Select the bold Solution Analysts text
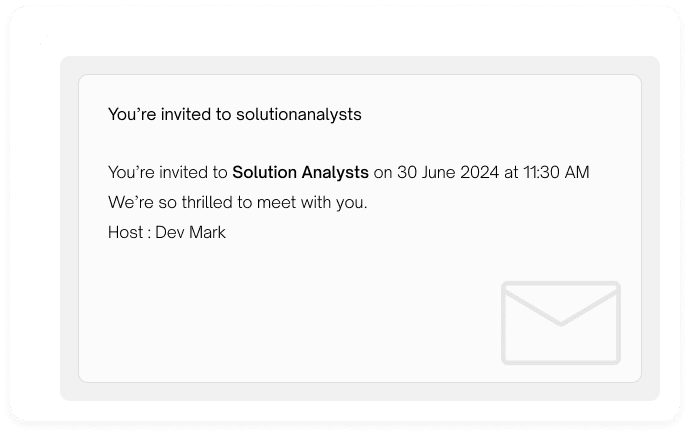Screen dimensions: 690x435 pyautogui.click(x=301, y=172)
